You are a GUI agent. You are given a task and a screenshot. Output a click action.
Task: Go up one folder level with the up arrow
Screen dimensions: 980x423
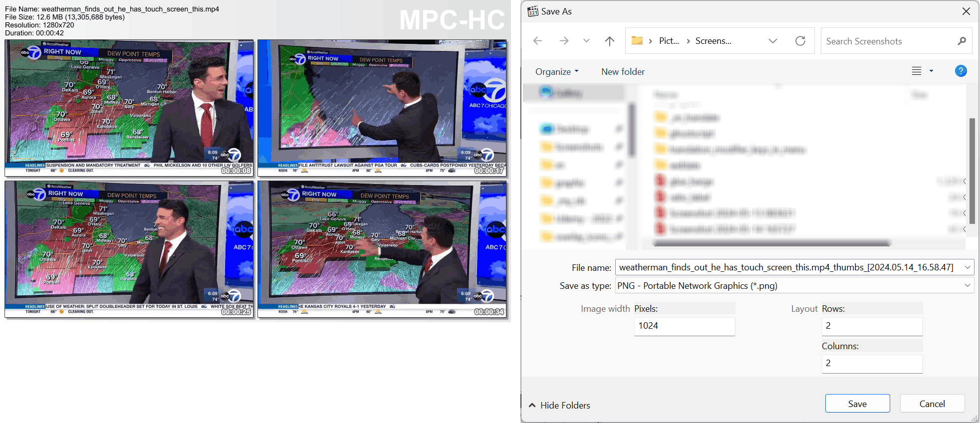pyautogui.click(x=610, y=41)
